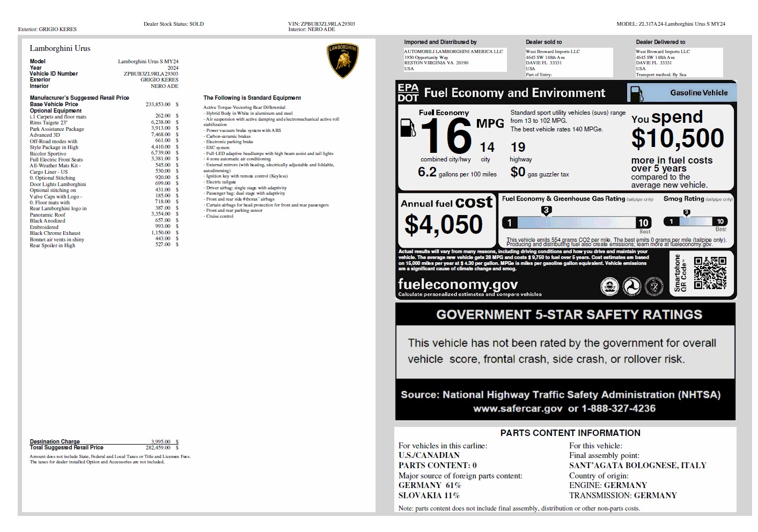758x532 pixels.
Task: Click the greenhouse gas rating marker 3
Action: (546, 210)
